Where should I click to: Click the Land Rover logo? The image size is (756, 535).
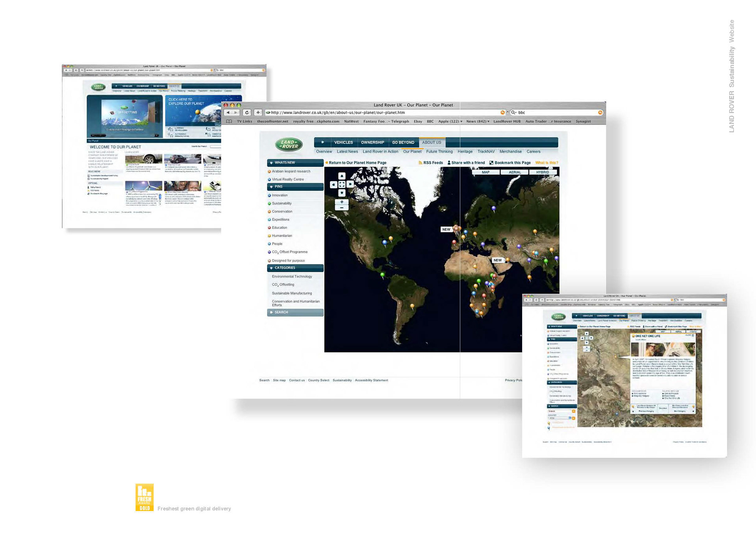click(x=289, y=145)
